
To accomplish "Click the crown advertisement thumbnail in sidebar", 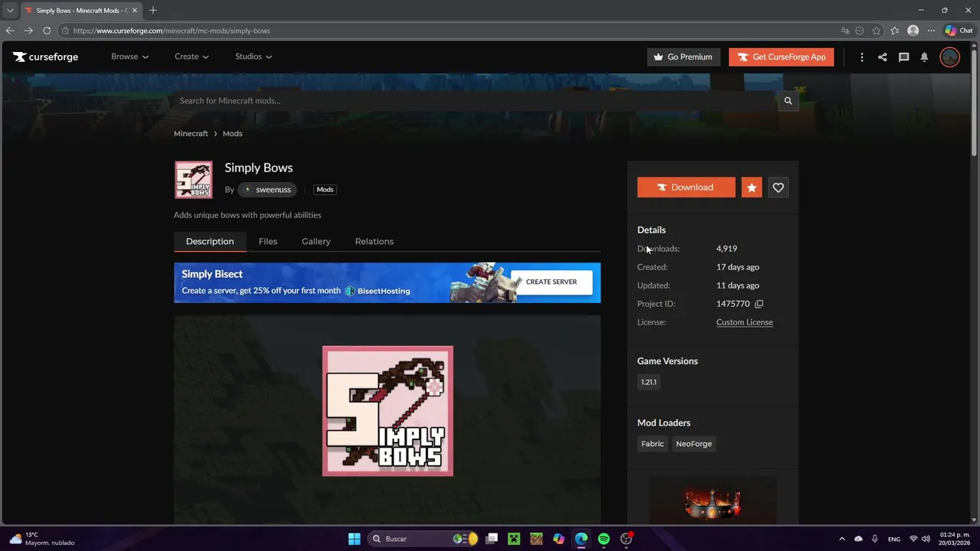I will 713,500.
